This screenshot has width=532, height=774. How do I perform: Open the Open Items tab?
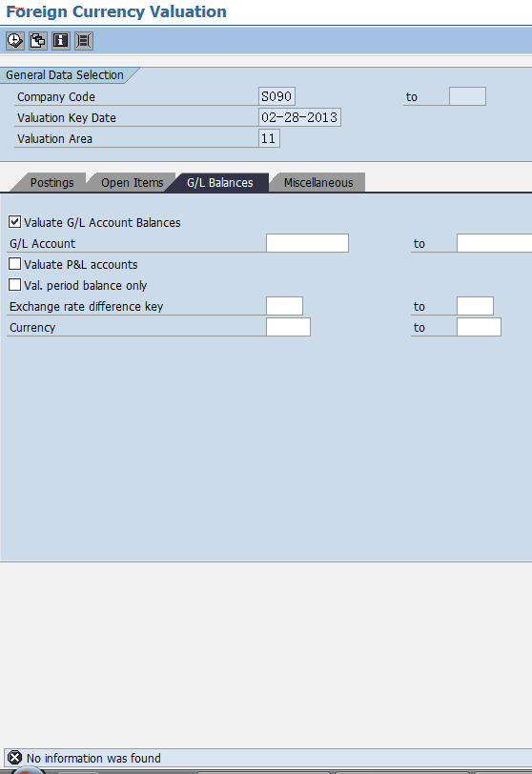(132, 183)
